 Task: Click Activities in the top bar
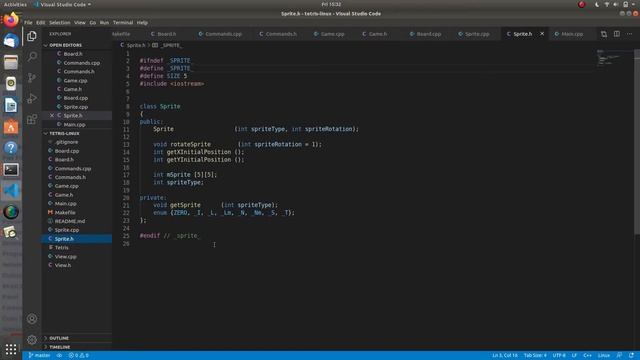click(15, 4)
